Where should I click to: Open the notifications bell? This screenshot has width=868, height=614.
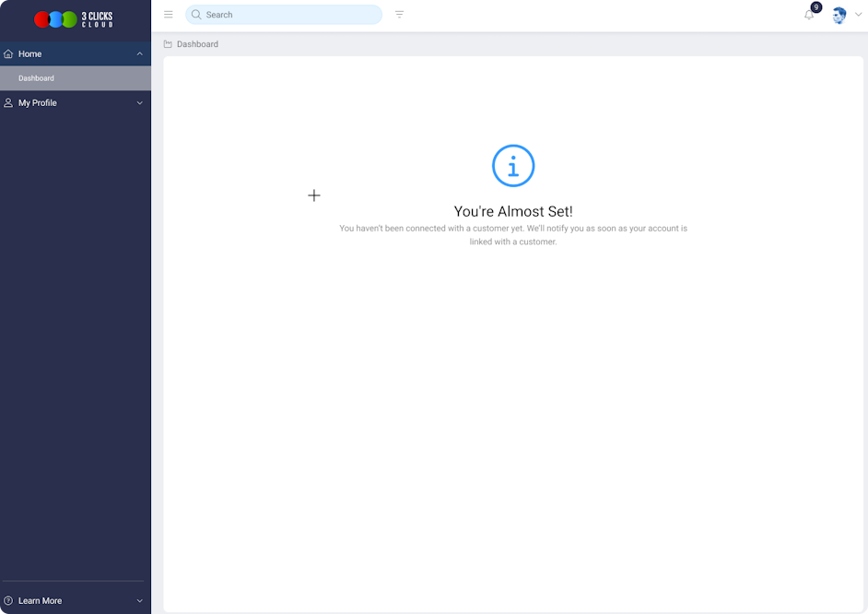[x=809, y=15]
